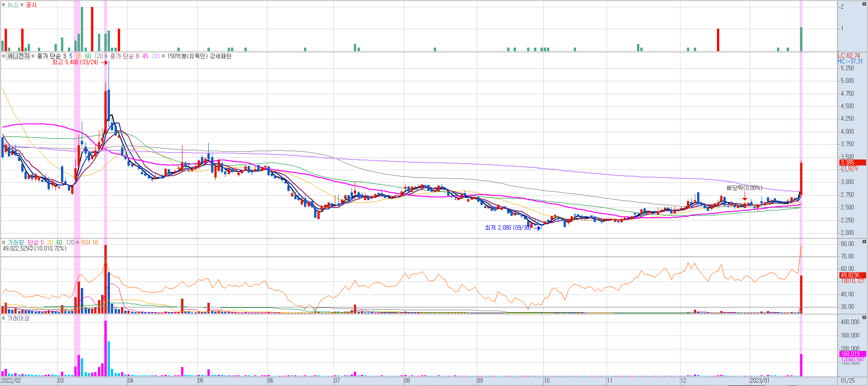Close the news/disclosure top panel
868x386 pixels.
click(x=864, y=4)
